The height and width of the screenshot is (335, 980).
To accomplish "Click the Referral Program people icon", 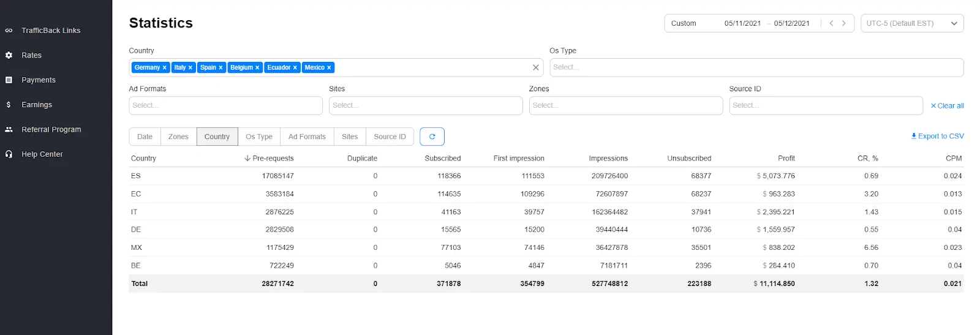I will pyautogui.click(x=9, y=130).
